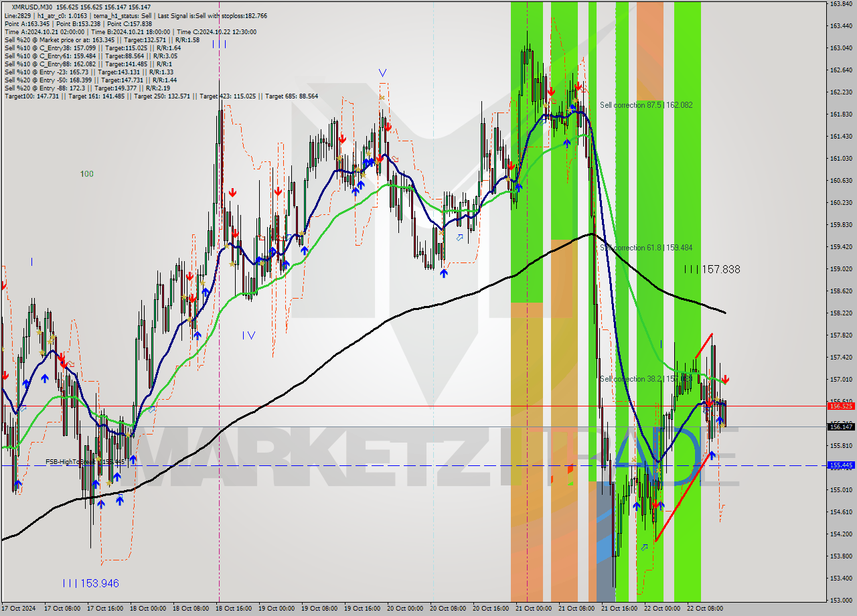Select the 'Sell %10 @ Entry -23: 165.73' line
The width and height of the screenshot is (857, 616).
pos(89,72)
